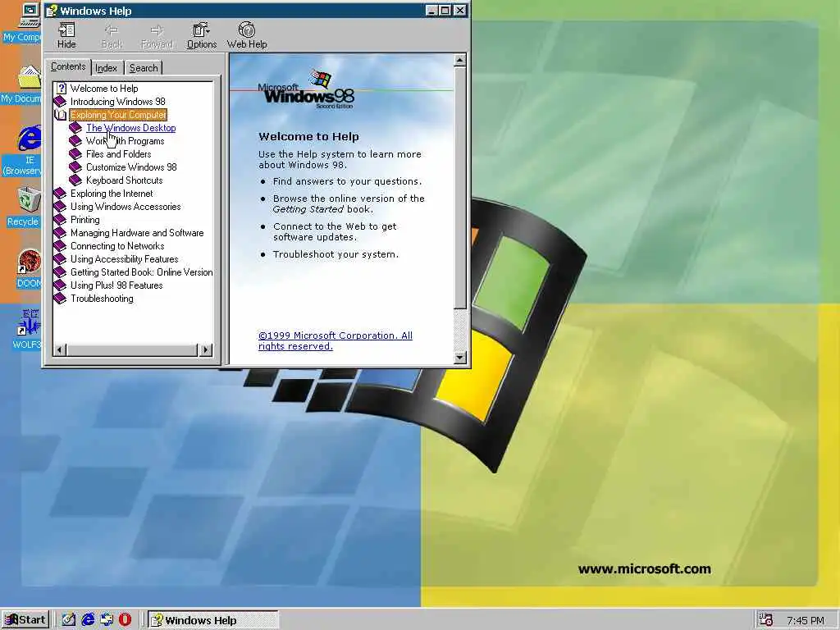Switch to the Index tab
840x630 pixels.
106,68
